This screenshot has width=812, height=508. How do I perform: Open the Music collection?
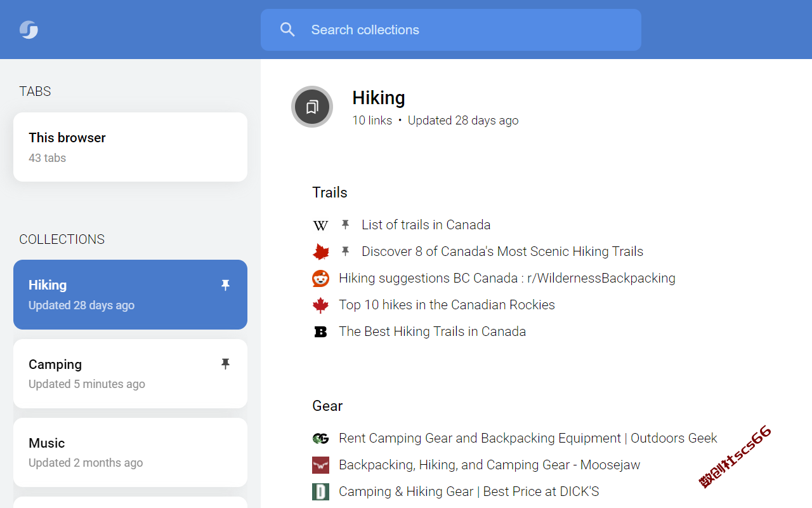point(130,452)
